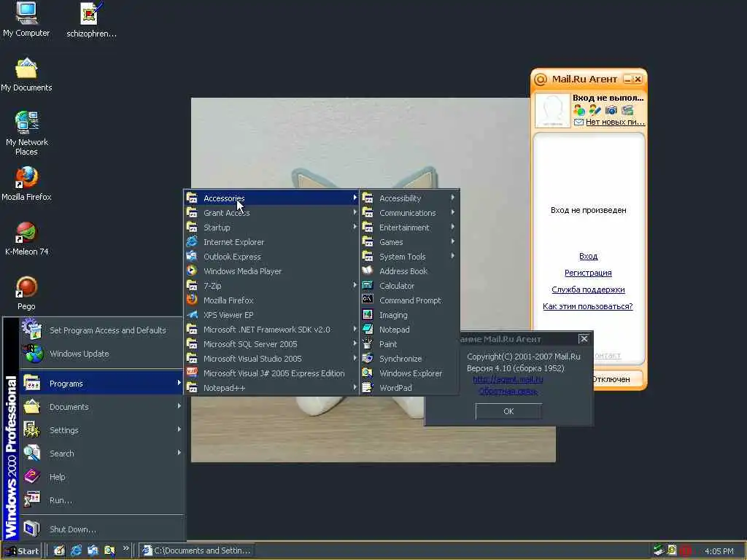Expand the System Tools submenu

click(x=409, y=257)
